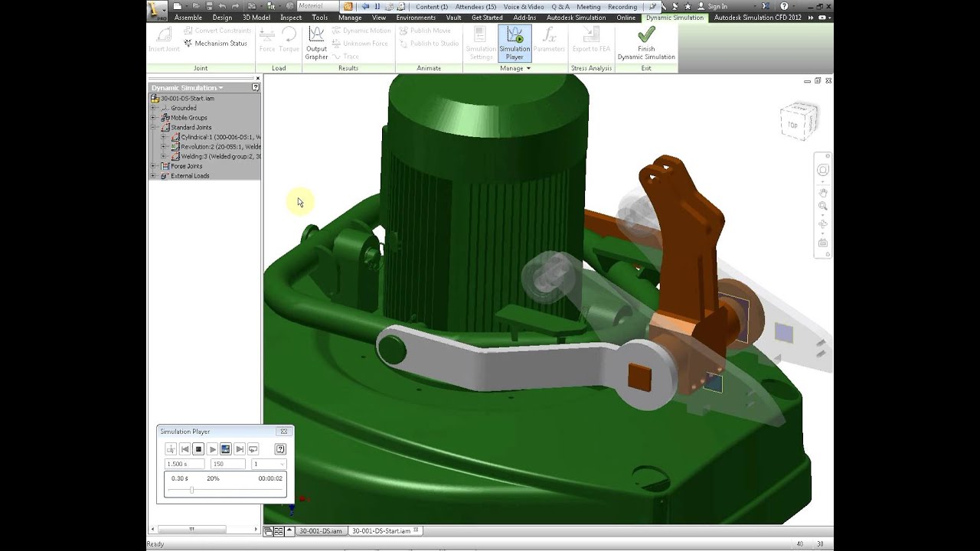
Task: Collapse the Standard Joints node
Action: tap(153, 127)
